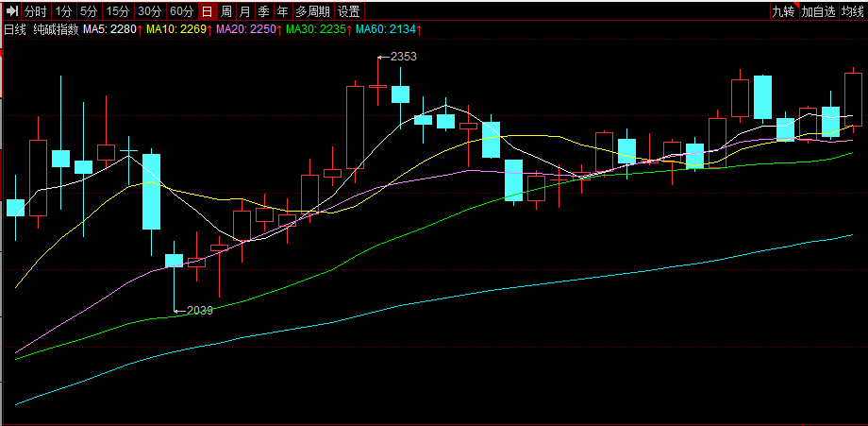The width and height of the screenshot is (868, 426).
Task: Click the MA30: 2235 readout
Action: coord(316,30)
